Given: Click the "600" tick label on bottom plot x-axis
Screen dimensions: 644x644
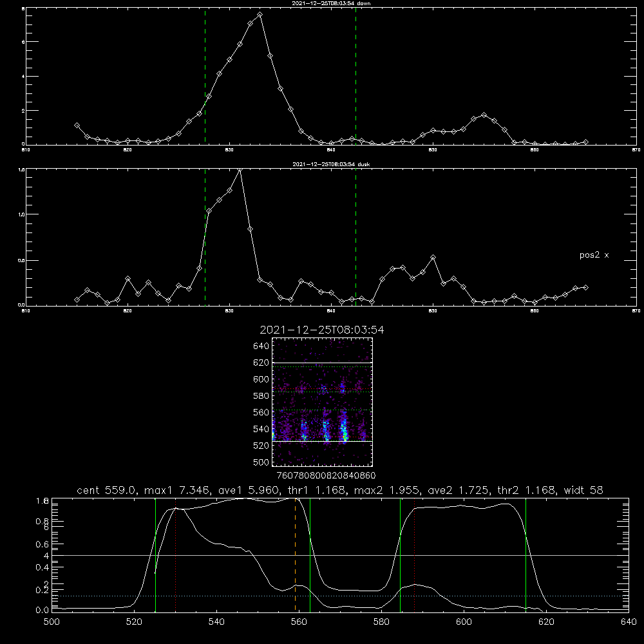Looking at the screenshot, I should tap(464, 622).
